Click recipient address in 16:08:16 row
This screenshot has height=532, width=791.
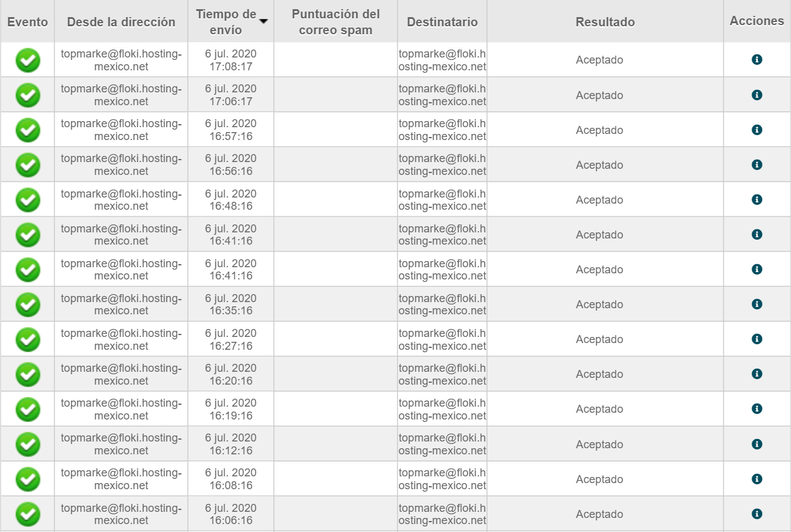(442, 479)
